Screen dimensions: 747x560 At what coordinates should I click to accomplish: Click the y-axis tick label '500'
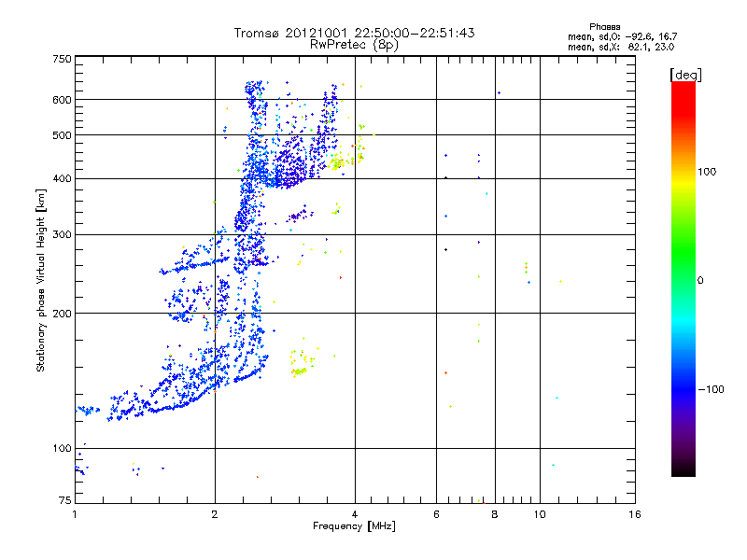62,135
